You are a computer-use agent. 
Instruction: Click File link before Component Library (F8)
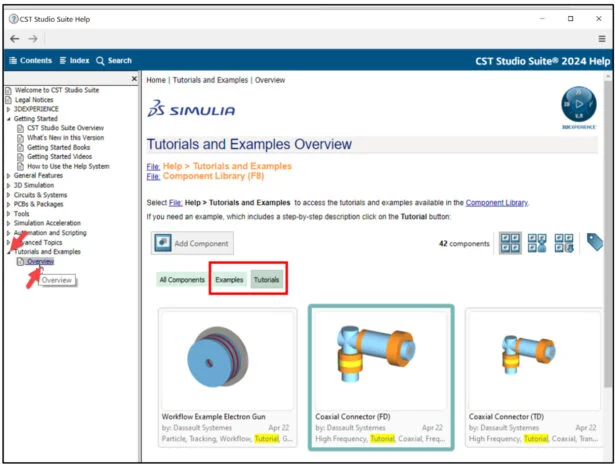(x=153, y=176)
